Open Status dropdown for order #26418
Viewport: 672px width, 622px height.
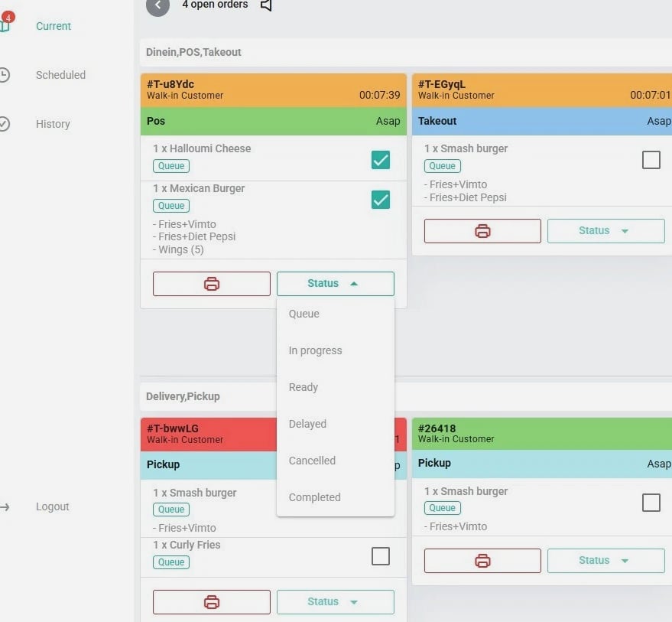click(605, 561)
